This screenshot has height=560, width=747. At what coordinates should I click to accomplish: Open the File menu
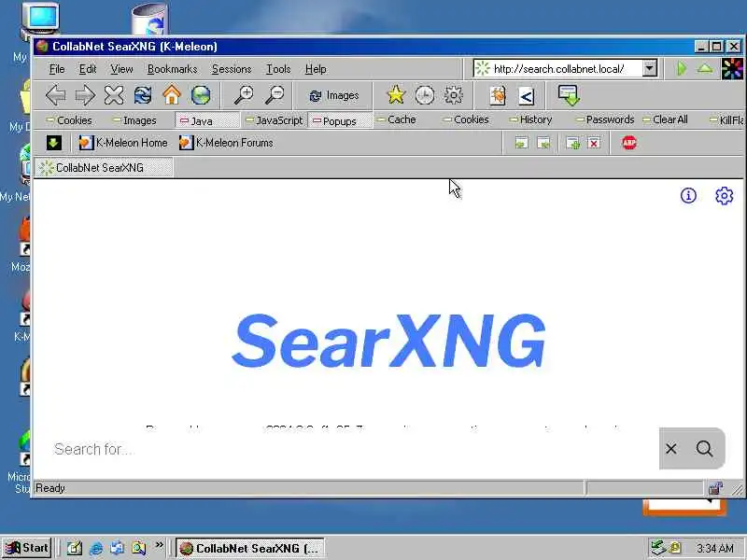[57, 69]
